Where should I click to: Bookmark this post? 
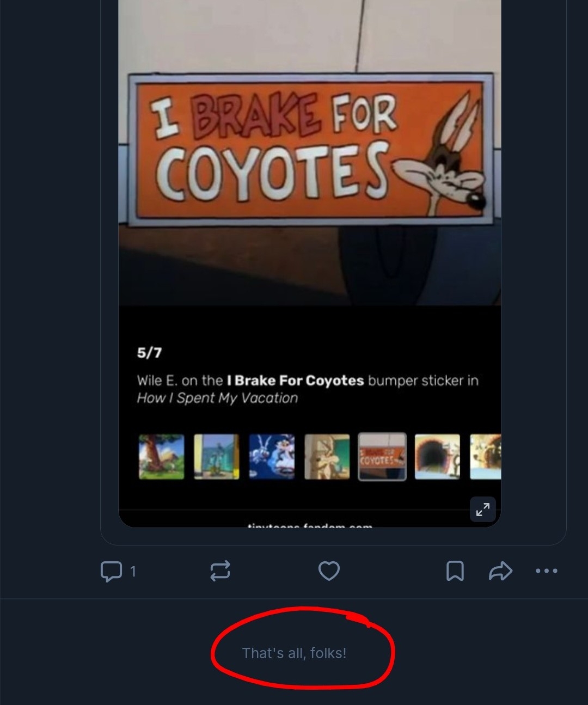[x=455, y=571]
